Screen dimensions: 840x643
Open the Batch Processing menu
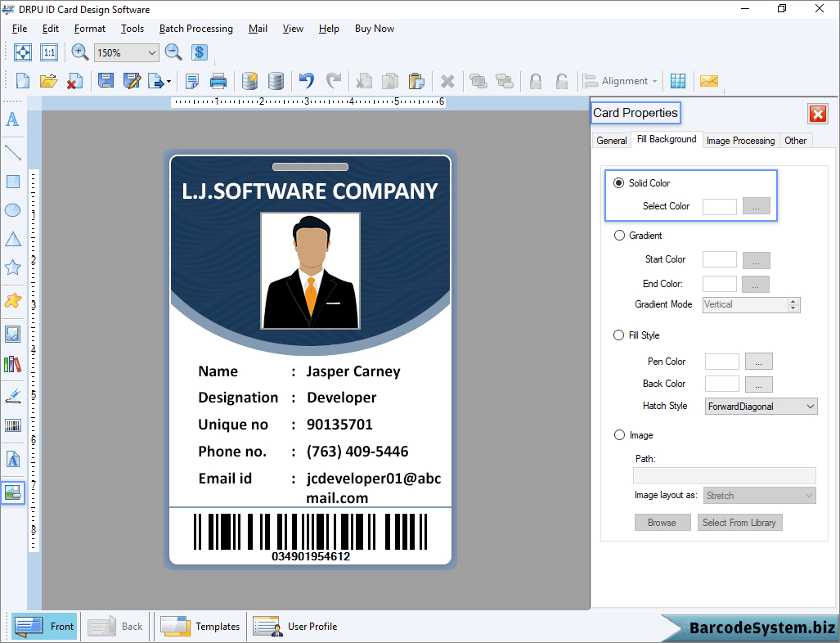tap(195, 29)
